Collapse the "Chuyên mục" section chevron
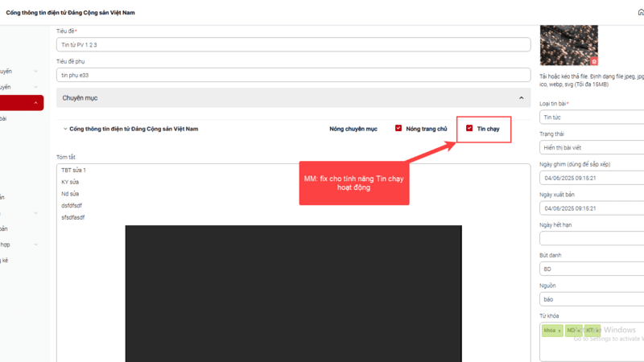Viewport: 644px width, 362px height. click(521, 97)
